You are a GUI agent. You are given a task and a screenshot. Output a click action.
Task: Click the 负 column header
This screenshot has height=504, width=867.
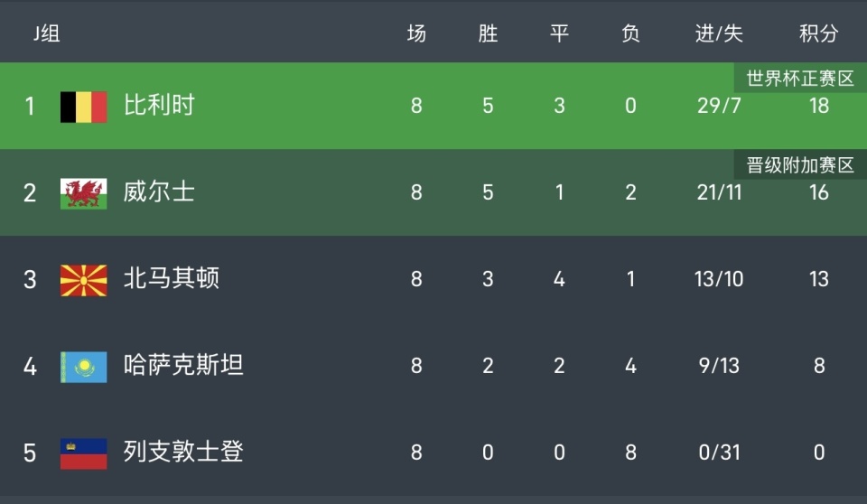630,34
